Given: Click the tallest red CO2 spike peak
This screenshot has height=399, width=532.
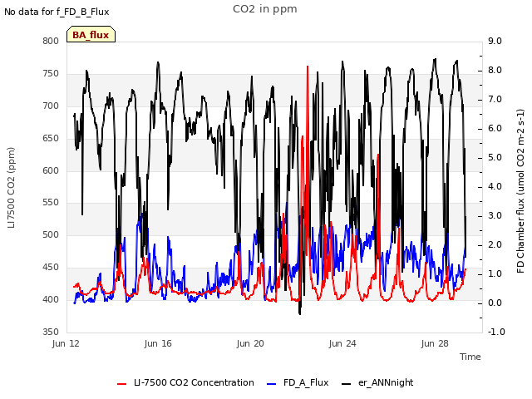Looking at the screenshot, I should click(x=308, y=66).
